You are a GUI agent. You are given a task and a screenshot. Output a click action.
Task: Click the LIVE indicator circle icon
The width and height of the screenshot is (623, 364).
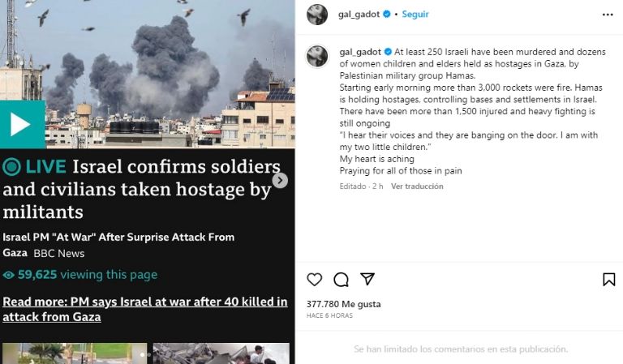click(x=11, y=167)
